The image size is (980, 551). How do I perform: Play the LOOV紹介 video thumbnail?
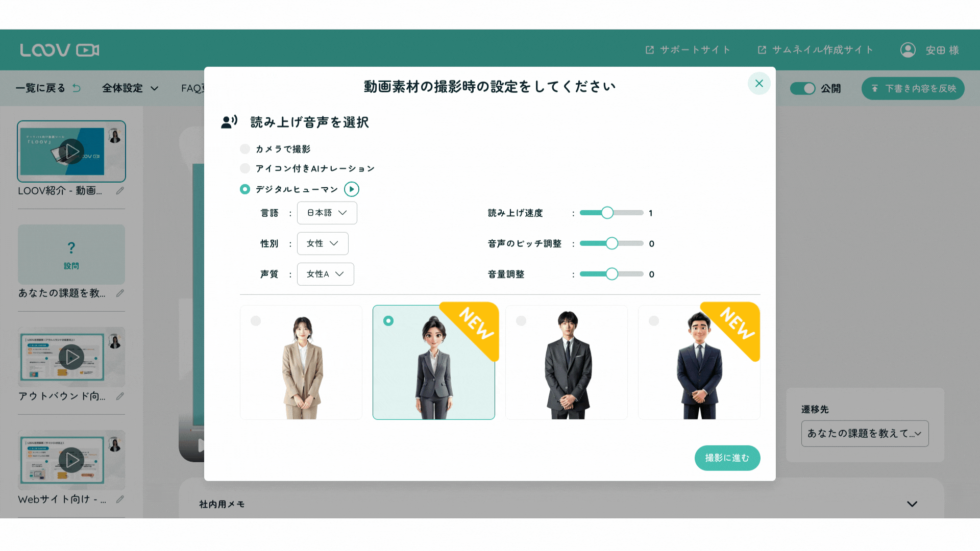coord(71,152)
